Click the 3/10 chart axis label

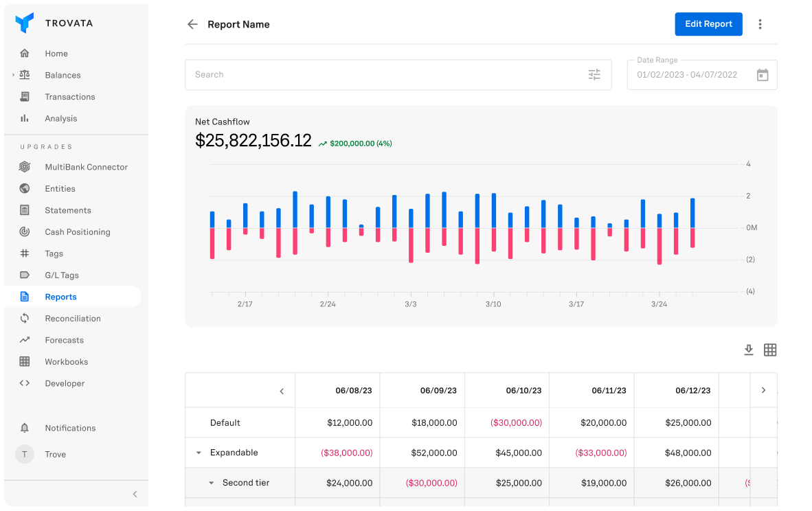click(x=493, y=304)
